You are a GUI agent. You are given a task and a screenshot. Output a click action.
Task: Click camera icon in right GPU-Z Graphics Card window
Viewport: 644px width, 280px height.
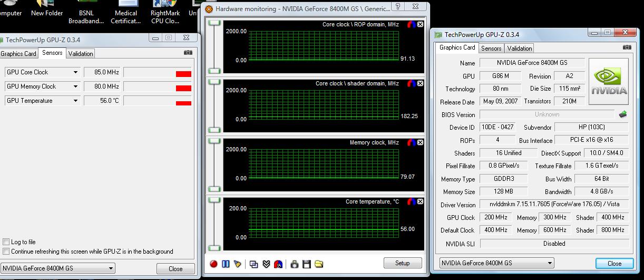(x=627, y=47)
